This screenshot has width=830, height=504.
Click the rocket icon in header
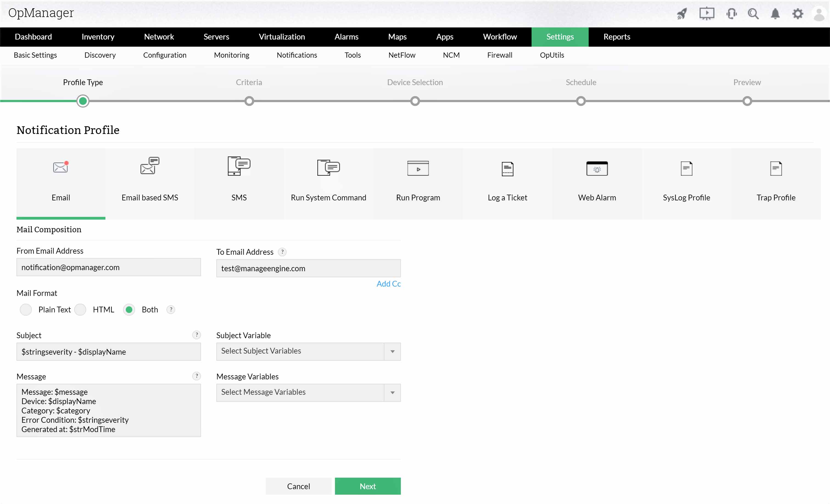tap(682, 14)
